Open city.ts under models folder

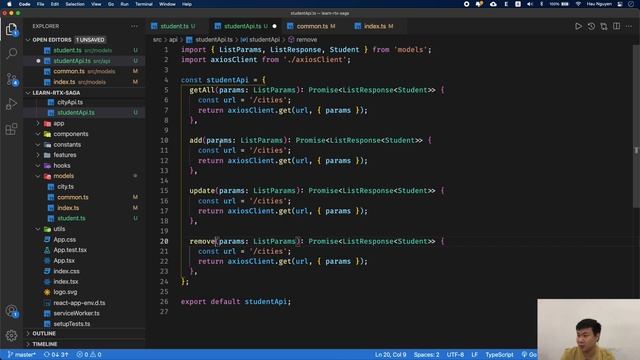(65, 187)
